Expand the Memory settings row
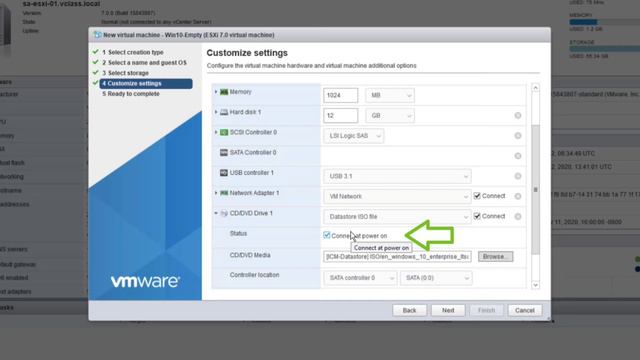The width and height of the screenshot is (640, 360). click(x=216, y=92)
